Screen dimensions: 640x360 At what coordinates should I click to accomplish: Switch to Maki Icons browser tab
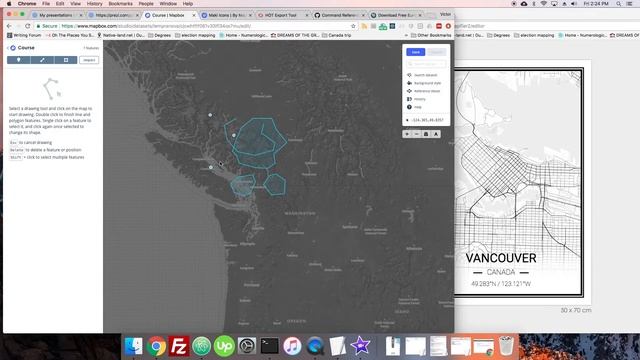pyautogui.click(x=226, y=15)
